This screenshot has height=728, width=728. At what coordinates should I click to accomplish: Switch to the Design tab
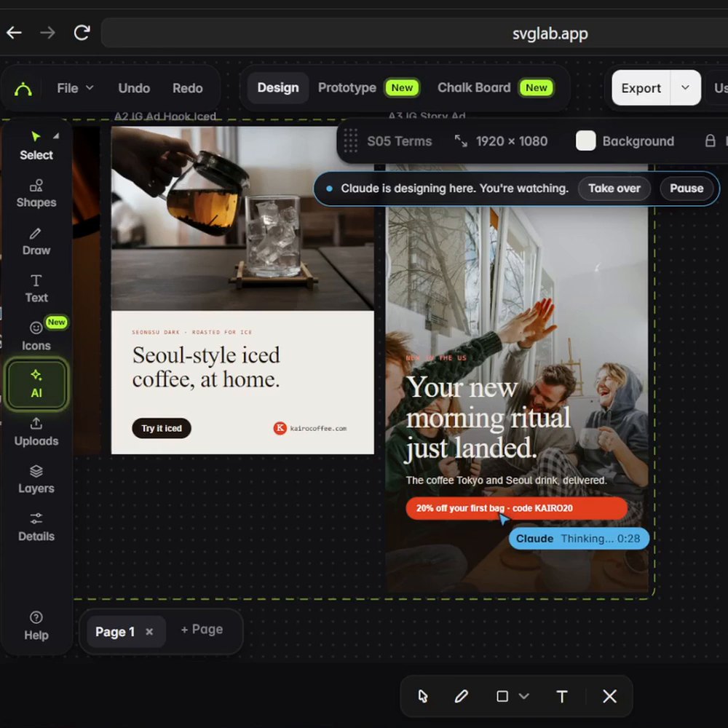click(x=278, y=88)
